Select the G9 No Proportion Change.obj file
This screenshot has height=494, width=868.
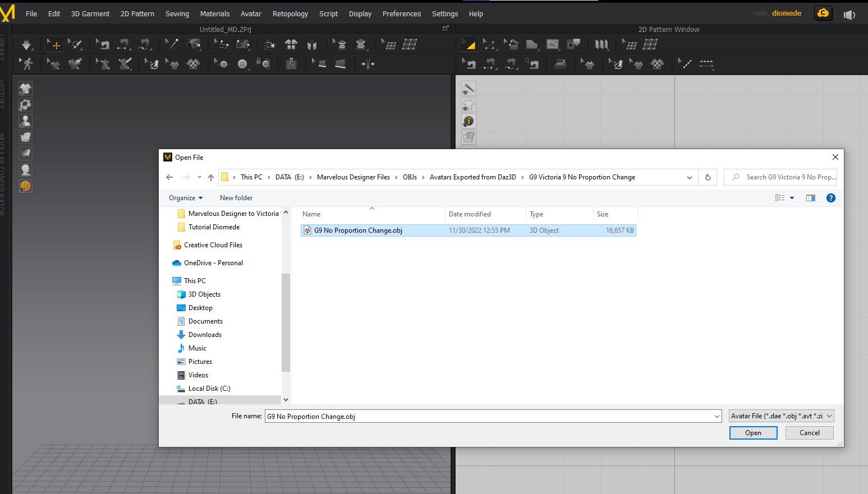(x=469, y=230)
